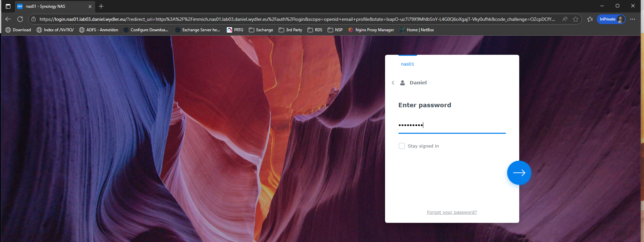
Task: View site information lock icon
Action: [34, 19]
